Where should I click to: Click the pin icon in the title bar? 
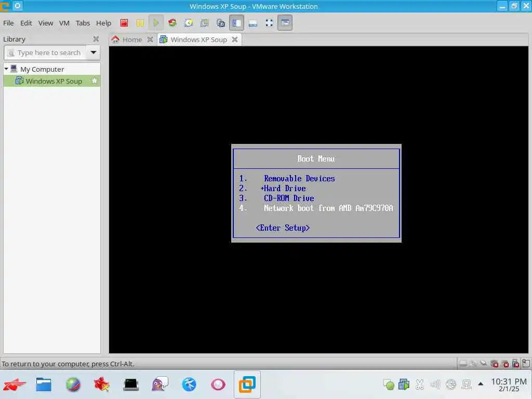point(18,6)
